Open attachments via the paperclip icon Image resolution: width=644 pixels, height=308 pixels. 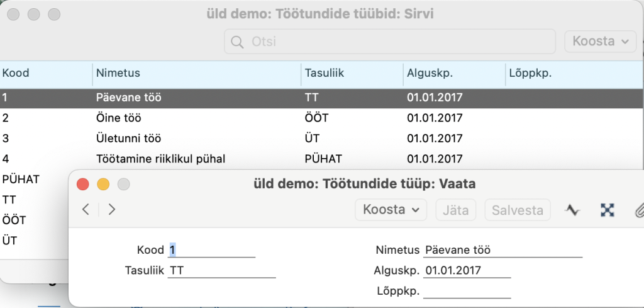point(638,210)
